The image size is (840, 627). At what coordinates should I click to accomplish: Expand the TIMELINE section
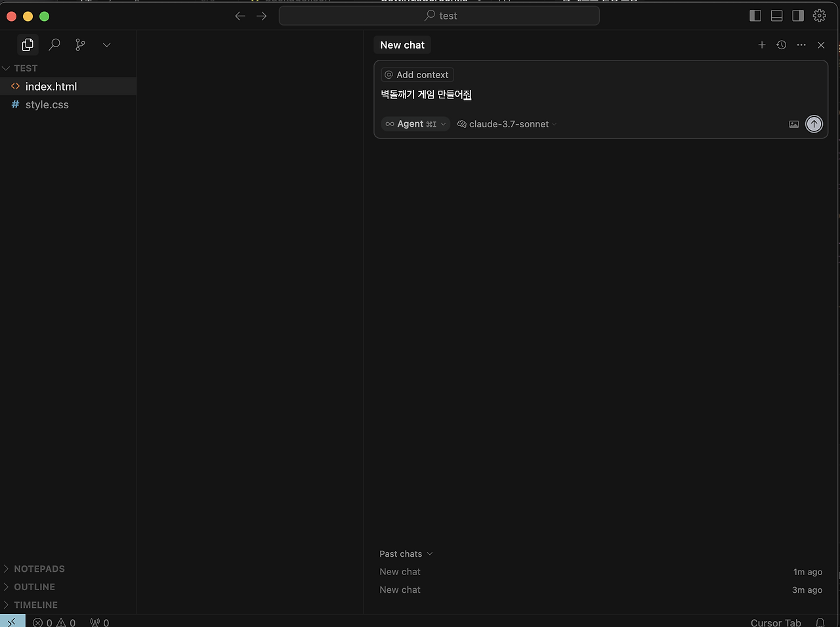[x=68, y=605]
